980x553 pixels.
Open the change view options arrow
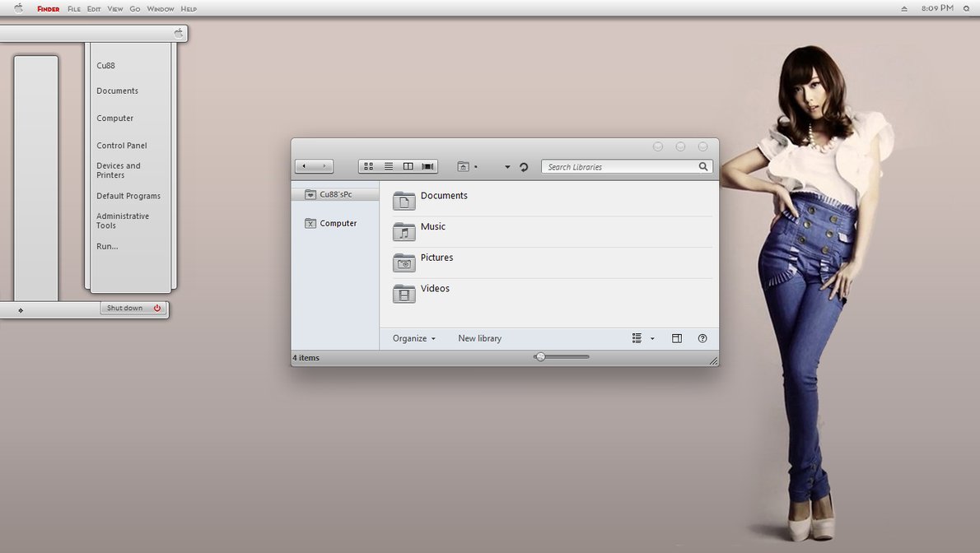click(x=652, y=338)
